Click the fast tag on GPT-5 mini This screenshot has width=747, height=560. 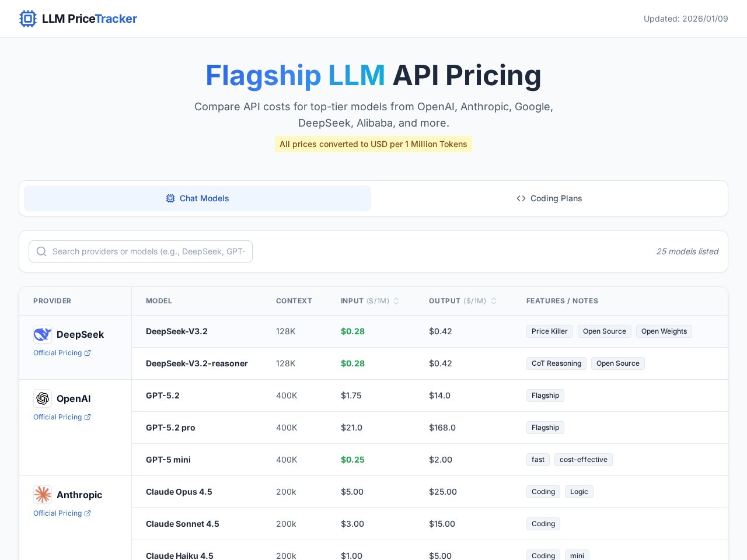click(x=538, y=460)
